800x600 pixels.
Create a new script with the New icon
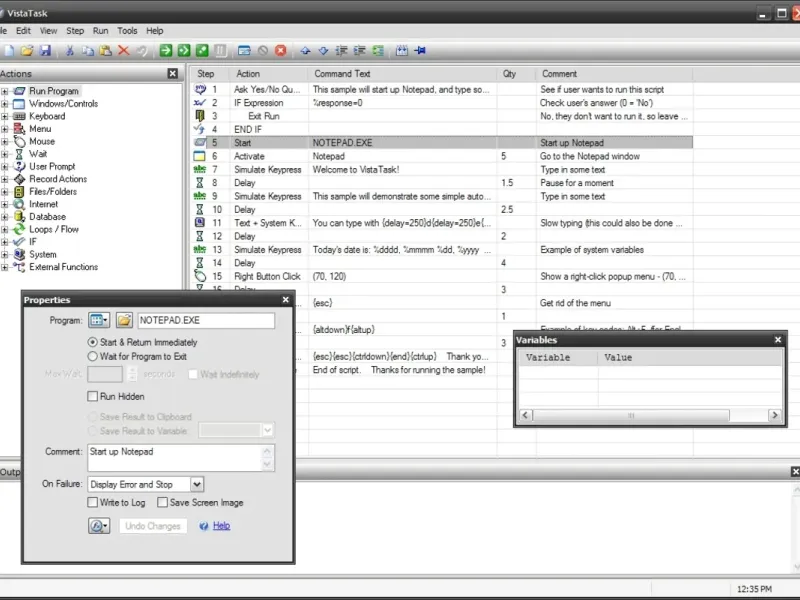click(x=9, y=51)
